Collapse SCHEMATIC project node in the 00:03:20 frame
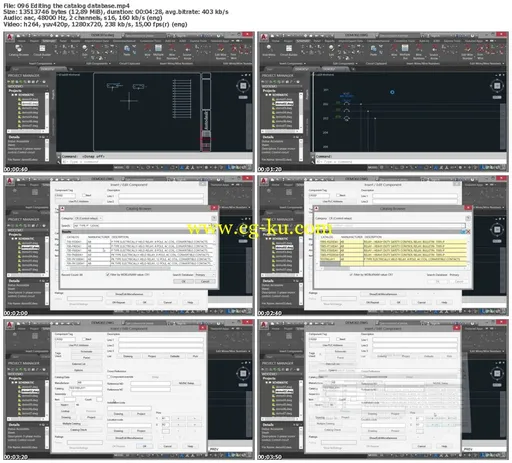Image resolution: width=512 pixels, height=463 pixels. point(12,382)
